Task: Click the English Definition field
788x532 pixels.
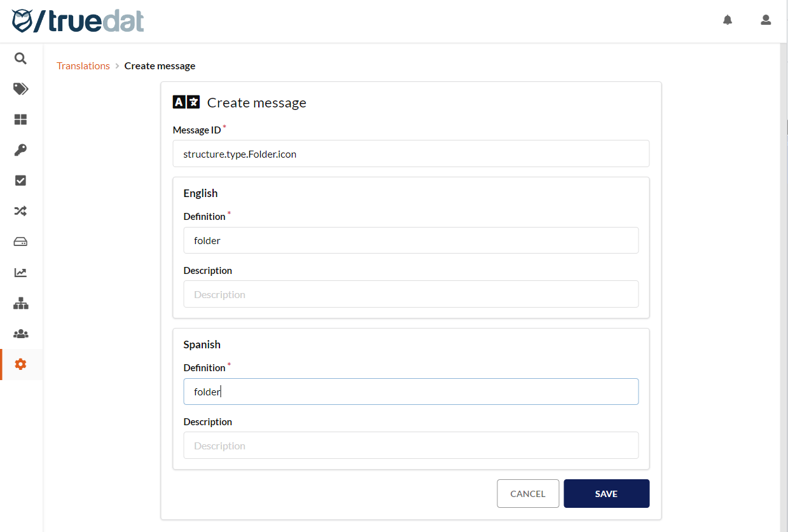Action: click(x=411, y=241)
